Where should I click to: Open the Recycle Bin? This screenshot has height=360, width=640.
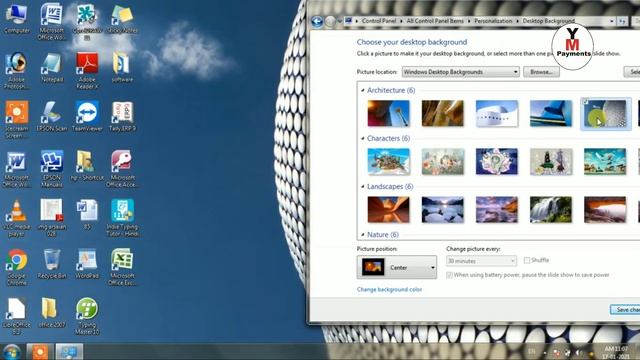[52, 264]
